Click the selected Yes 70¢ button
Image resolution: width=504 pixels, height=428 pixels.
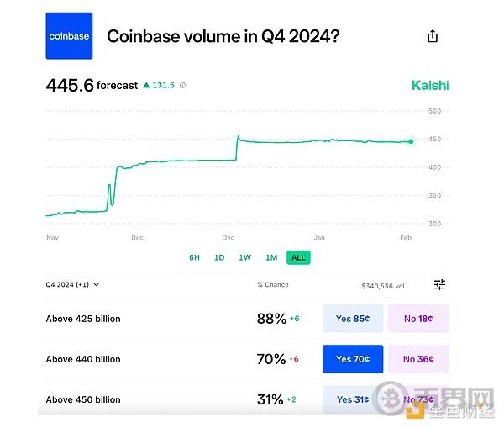(x=353, y=359)
